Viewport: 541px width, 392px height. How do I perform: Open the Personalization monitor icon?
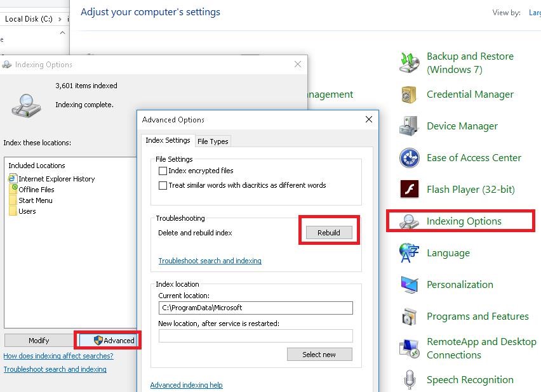coord(409,285)
